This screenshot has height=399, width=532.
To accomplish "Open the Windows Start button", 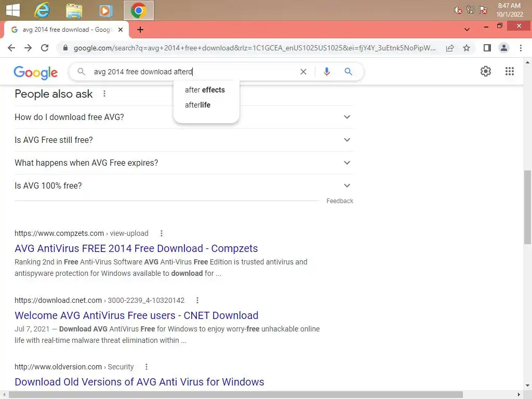I will coord(13,10).
